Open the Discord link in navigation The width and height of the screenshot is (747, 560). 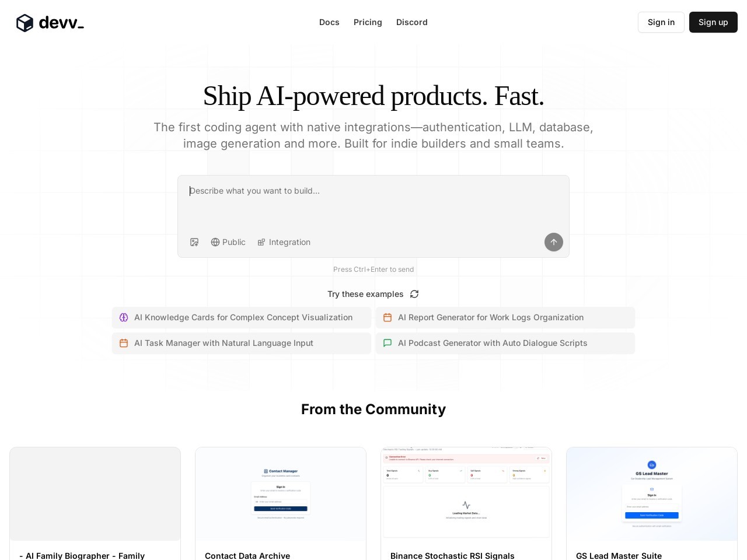(x=412, y=22)
